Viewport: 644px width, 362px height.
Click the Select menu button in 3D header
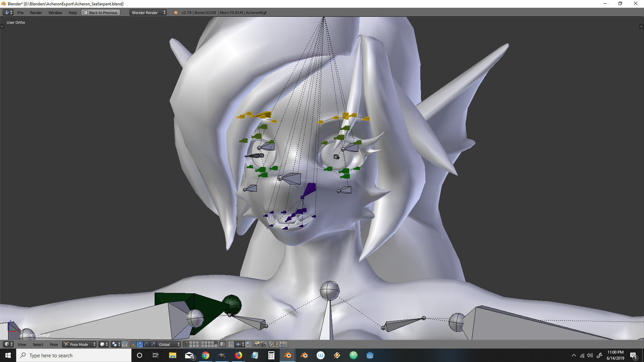pyautogui.click(x=38, y=344)
